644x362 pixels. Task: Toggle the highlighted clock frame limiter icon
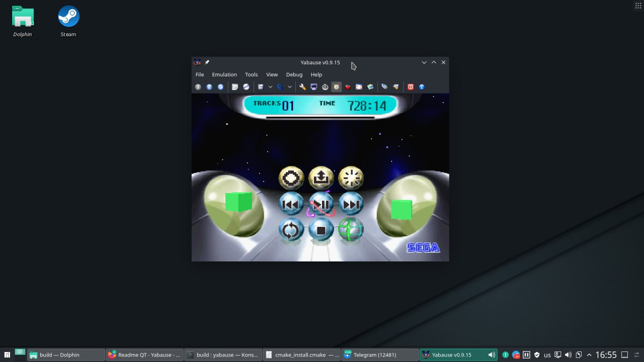[x=336, y=87]
